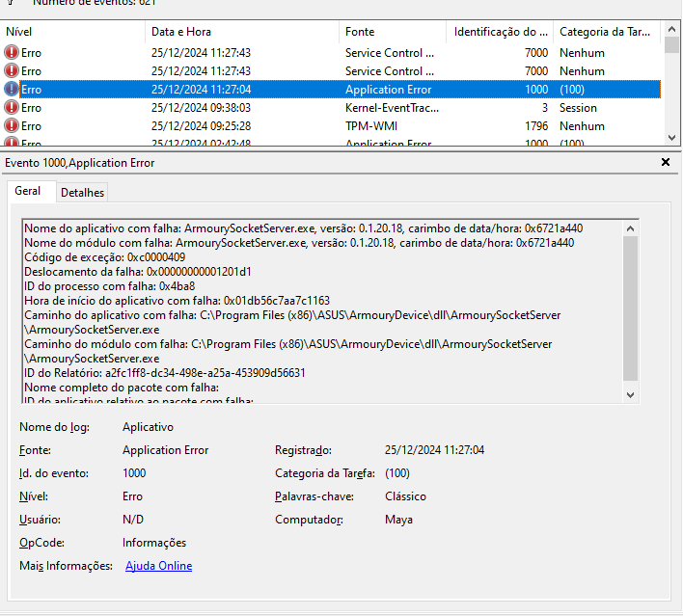This screenshot has height=616, width=683.
Task: Click the error icon on the Kernel-EventTrac row
Action: (x=12, y=108)
